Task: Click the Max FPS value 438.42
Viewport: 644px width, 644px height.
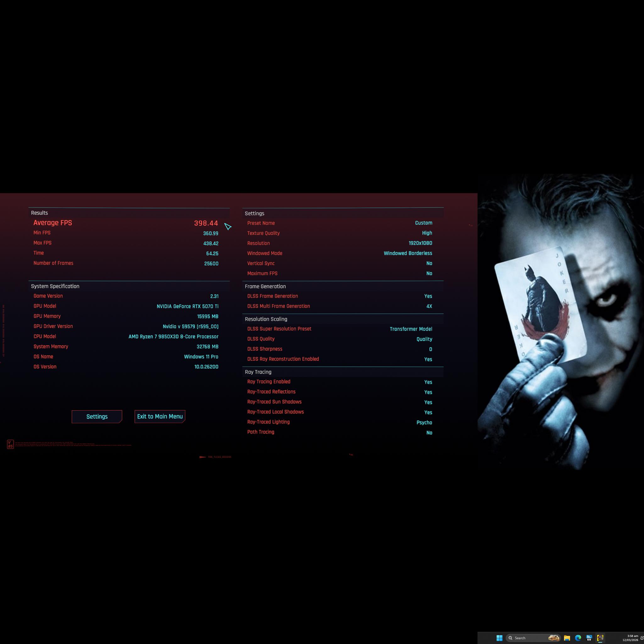Action: [x=211, y=243]
